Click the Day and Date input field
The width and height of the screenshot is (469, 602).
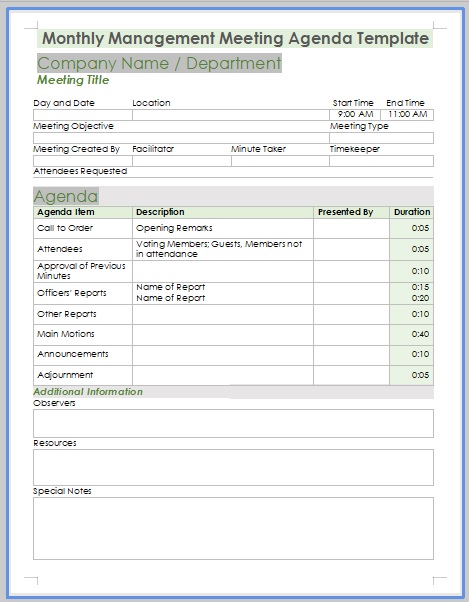83,114
